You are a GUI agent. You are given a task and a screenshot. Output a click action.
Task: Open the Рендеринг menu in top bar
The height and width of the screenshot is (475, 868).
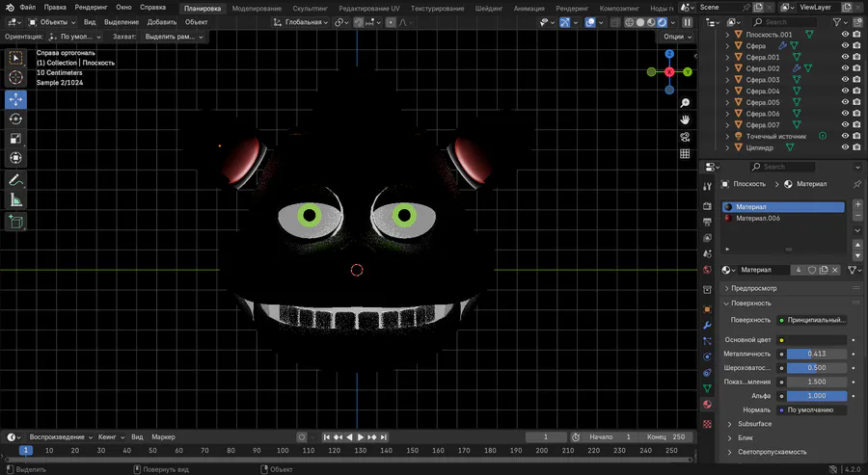tap(91, 8)
